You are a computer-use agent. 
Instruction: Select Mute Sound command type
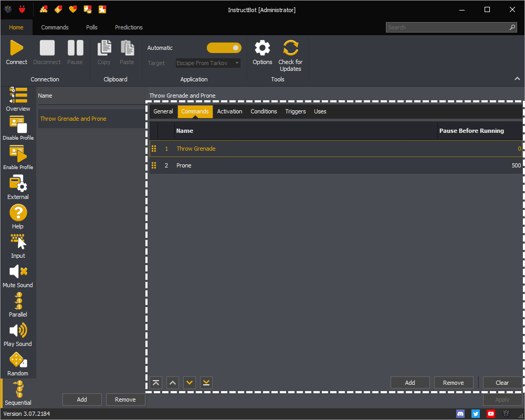pos(18,276)
